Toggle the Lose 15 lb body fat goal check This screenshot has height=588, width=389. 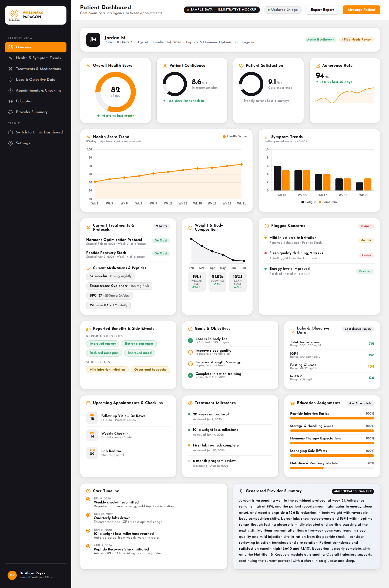[x=190, y=341]
